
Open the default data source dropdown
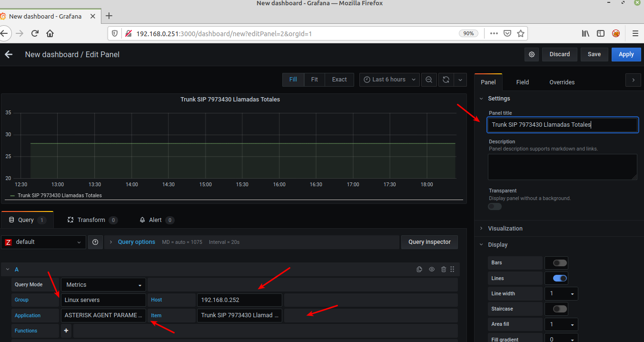44,242
